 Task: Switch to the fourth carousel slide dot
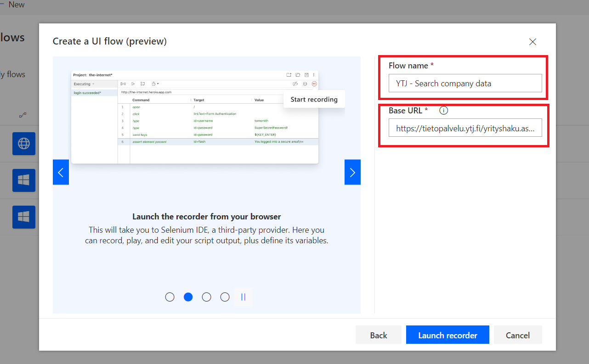[x=225, y=297]
